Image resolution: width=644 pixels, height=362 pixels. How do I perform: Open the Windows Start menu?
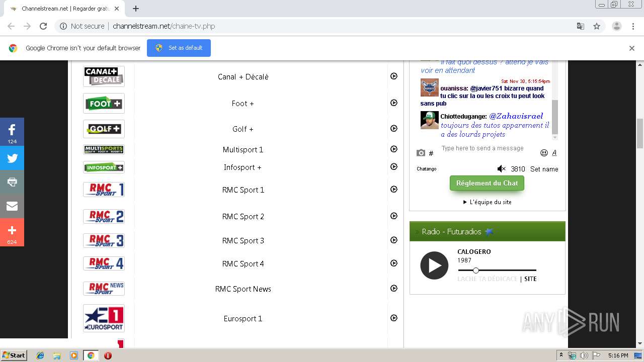[x=14, y=355]
